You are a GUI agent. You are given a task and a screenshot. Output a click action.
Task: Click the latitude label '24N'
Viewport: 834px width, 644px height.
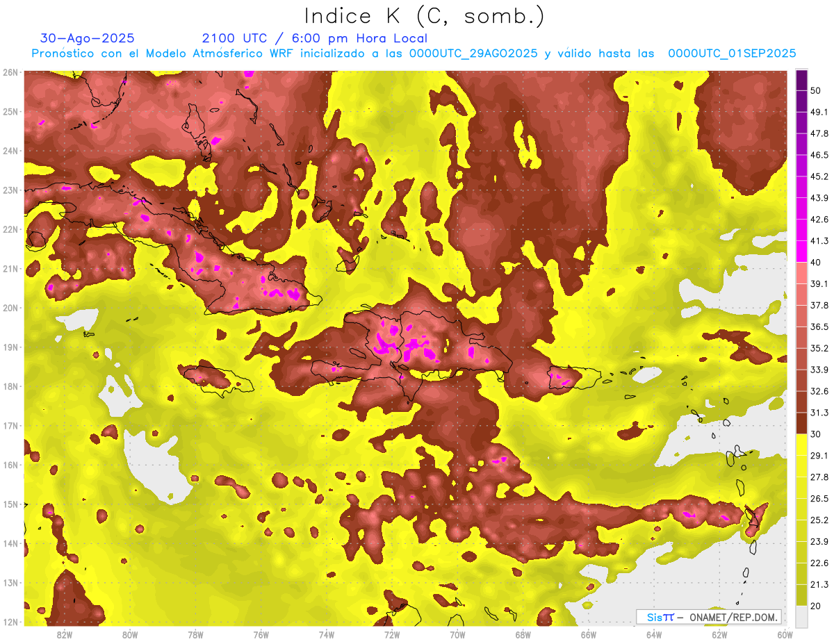[10, 151]
